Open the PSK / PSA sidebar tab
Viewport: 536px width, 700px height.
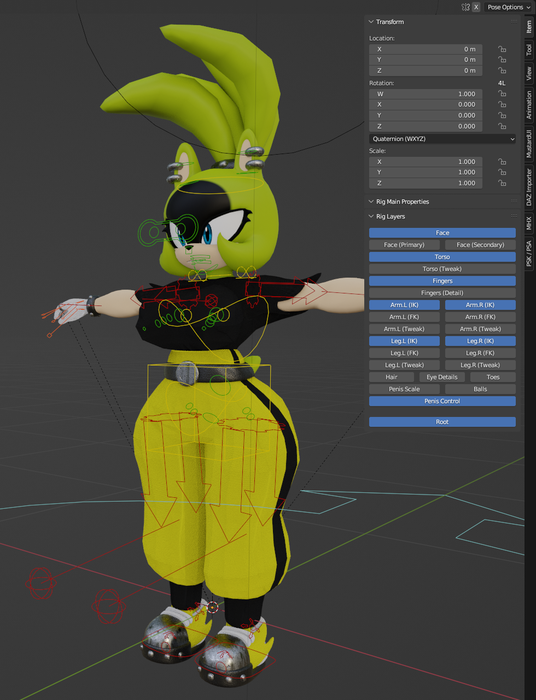tap(529, 253)
